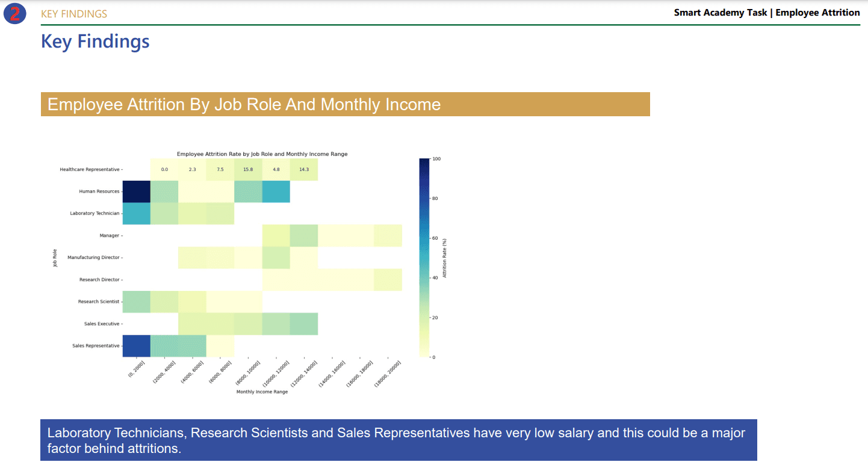The height and width of the screenshot is (465, 868).
Task: Click the heatmap chart title text
Action: click(262, 154)
